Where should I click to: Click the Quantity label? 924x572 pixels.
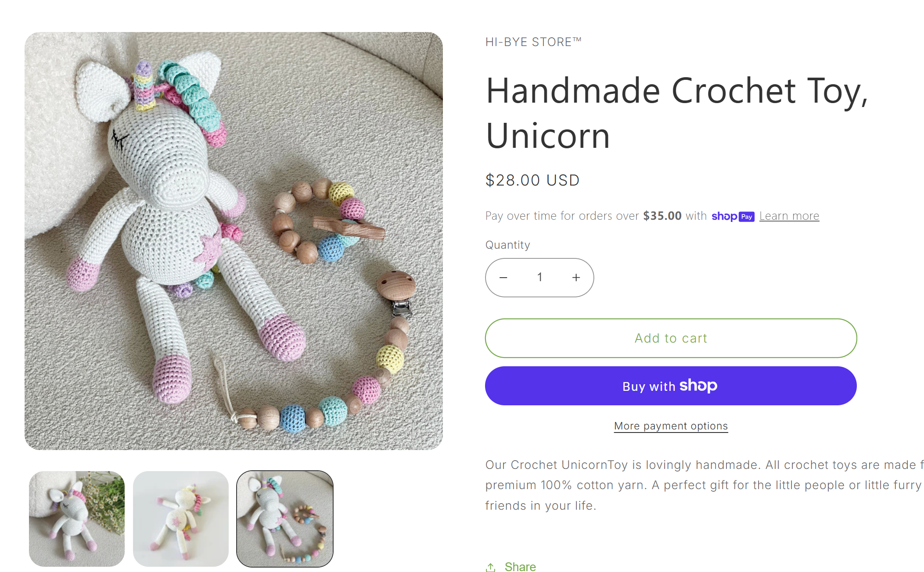[507, 245]
